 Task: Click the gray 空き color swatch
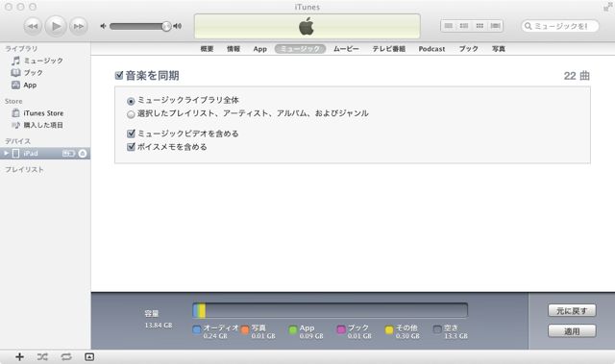click(437, 330)
